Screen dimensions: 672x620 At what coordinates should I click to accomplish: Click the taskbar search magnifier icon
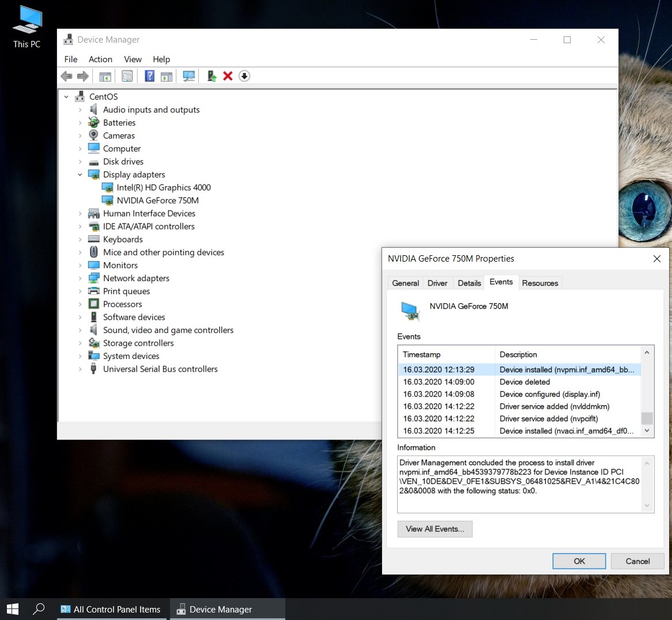coord(39,608)
